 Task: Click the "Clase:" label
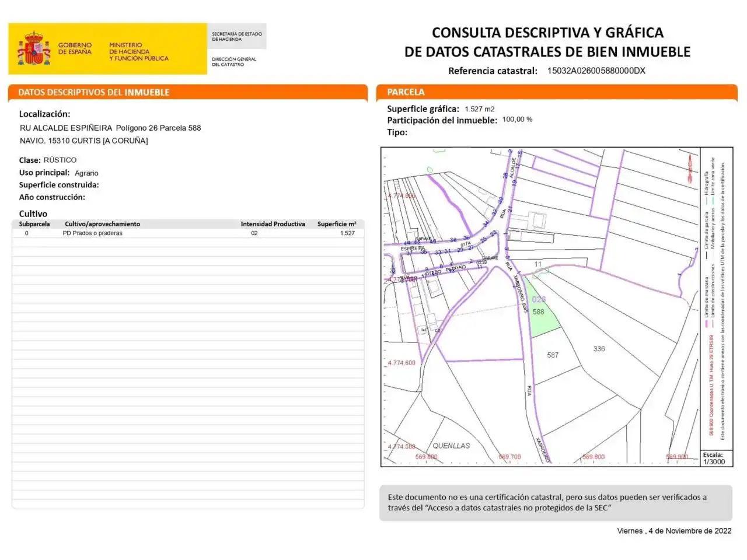click(x=29, y=160)
